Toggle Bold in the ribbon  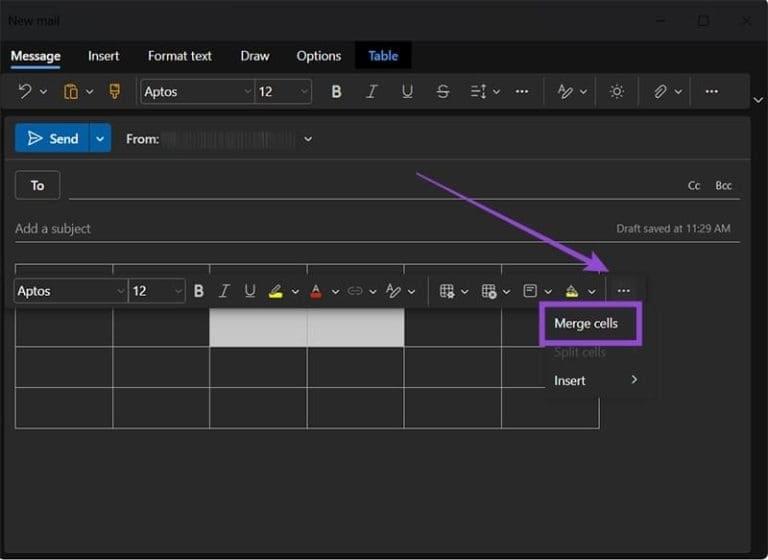pyautogui.click(x=336, y=91)
